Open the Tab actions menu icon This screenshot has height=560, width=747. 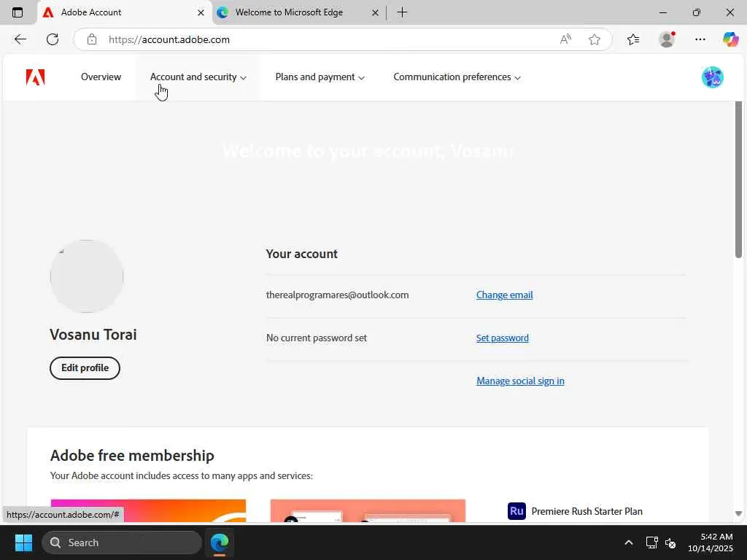point(18,12)
